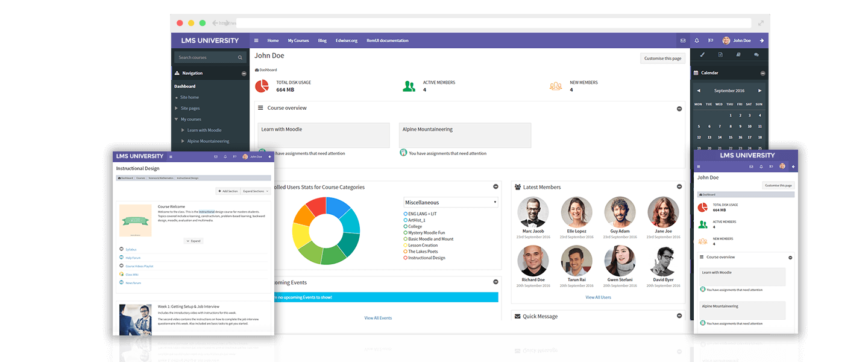Click the notification bell in main desktop navbar
The width and height of the screenshot is (868, 362).
(697, 40)
